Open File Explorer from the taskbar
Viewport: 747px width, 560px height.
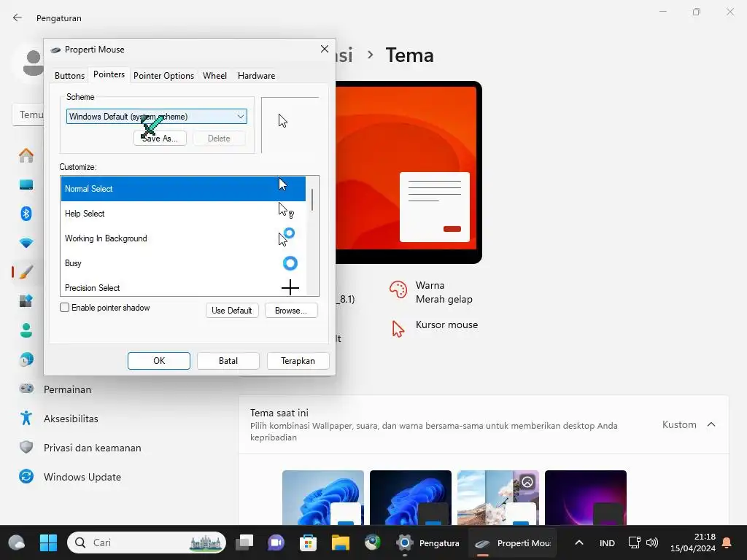(340, 542)
